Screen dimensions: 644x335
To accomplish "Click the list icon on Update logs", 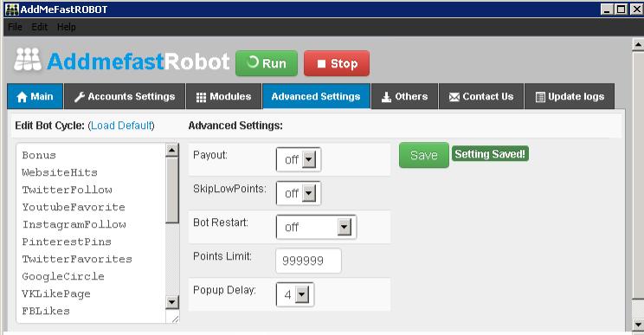I will tap(540, 97).
